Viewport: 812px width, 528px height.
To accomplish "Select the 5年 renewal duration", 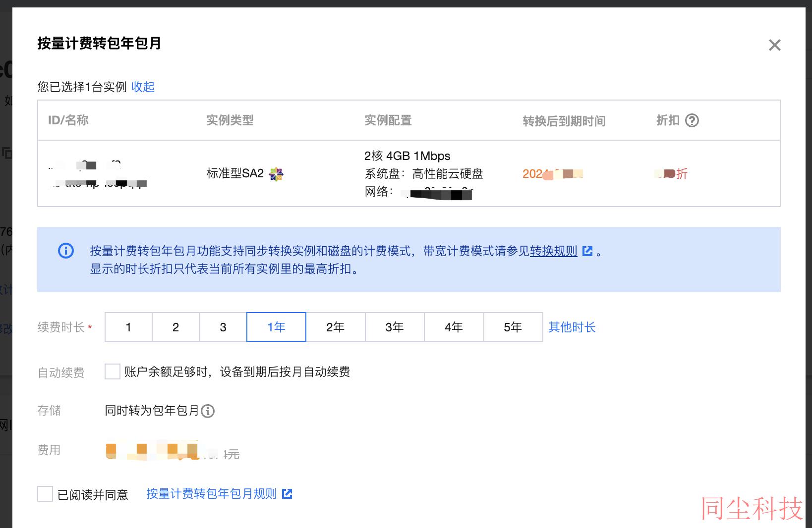I will pos(513,327).
